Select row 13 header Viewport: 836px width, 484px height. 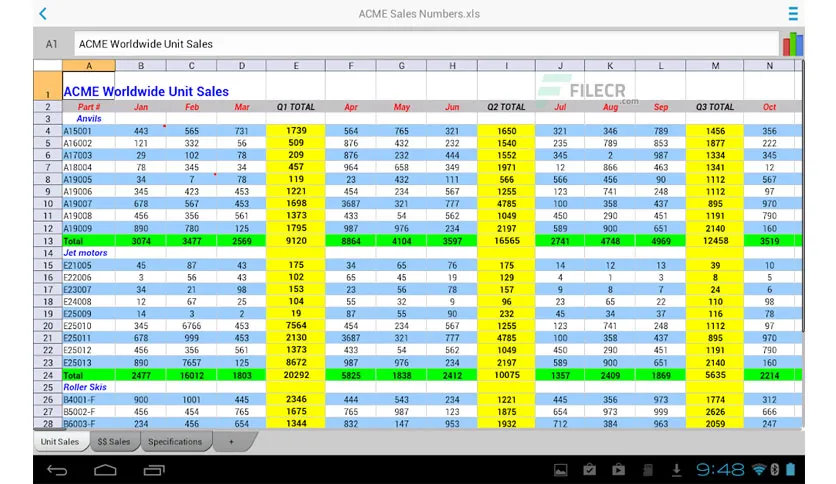(x=48, y=240)
